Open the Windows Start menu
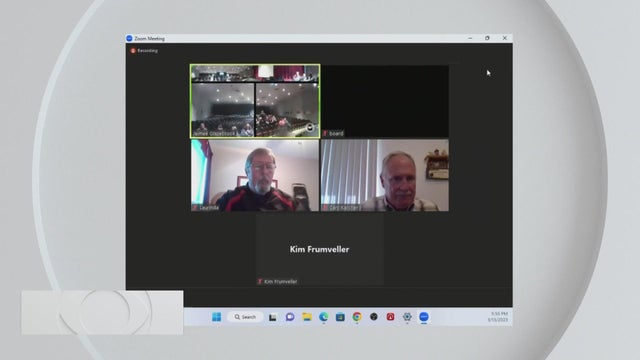 click(216, 317)
